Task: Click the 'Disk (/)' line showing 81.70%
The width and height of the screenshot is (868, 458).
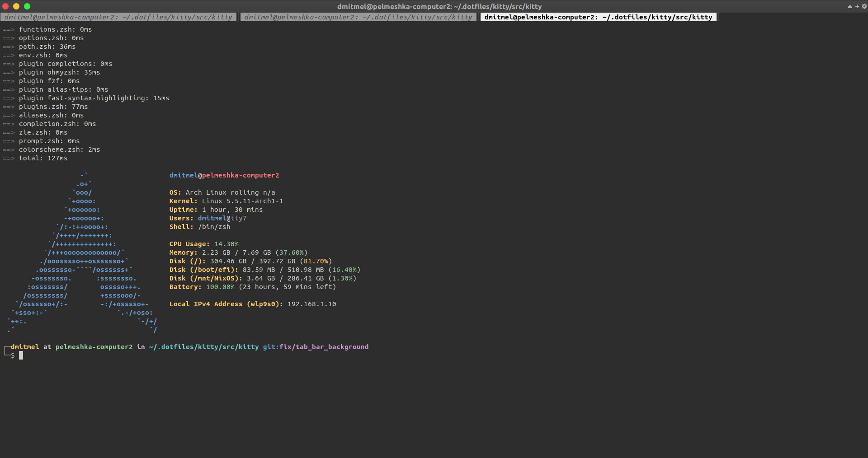Action: (x=251, y=261)
